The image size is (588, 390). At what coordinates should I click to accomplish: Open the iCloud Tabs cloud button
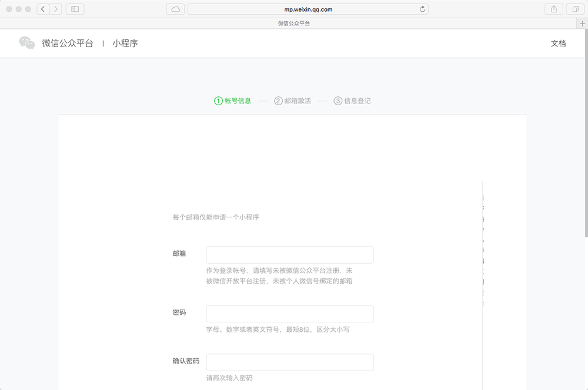pos(175,9)
